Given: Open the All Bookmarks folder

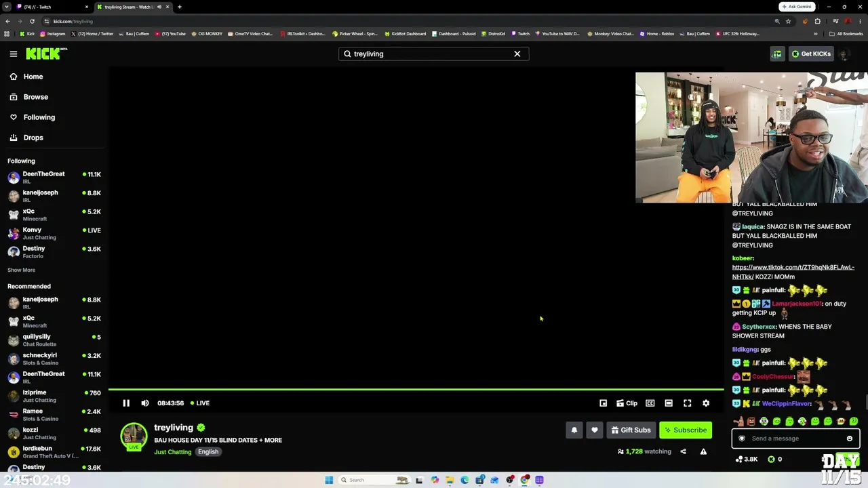Looking at the screenshot, I should pyautogui.click(x=846, y=34).
